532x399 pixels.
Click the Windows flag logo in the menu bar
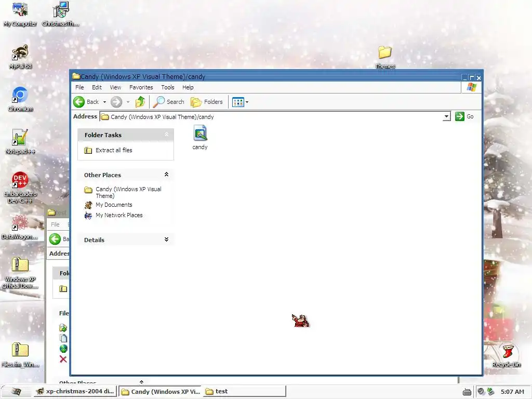(x=472, y=87)
